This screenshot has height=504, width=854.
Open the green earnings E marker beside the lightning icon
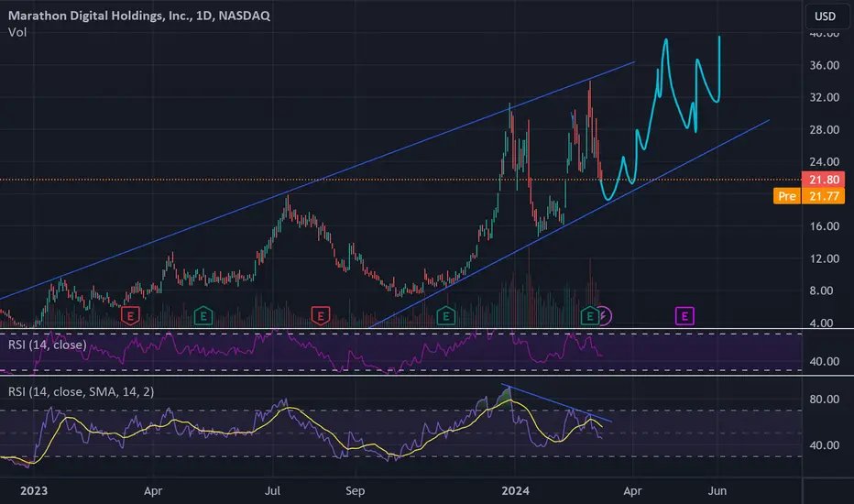(x=589, y=315)
